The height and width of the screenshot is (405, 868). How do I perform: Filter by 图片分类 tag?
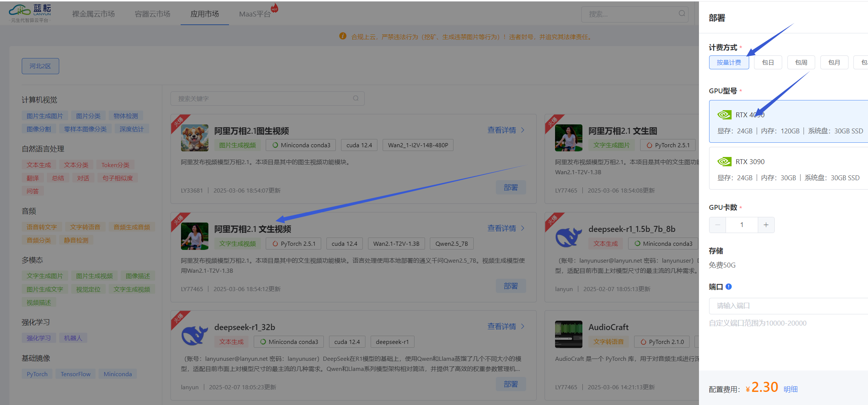click(x=88, y=116)
